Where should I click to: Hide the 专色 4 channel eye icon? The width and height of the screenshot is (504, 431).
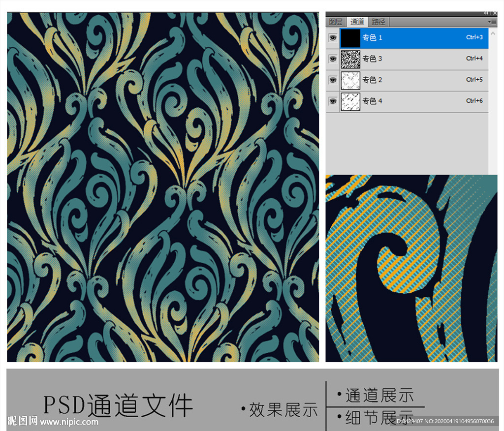pos(333,101)
